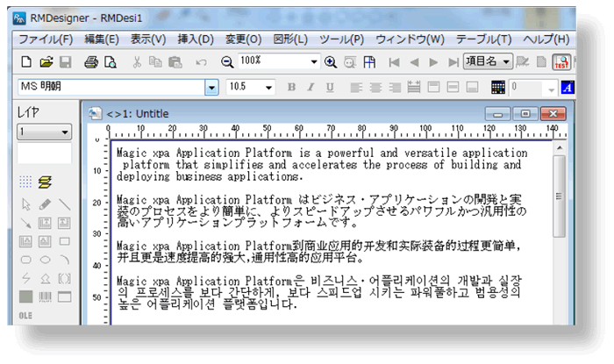614x364 pixels.
Task: Click the New document icon
Action: tap(25, 62)
